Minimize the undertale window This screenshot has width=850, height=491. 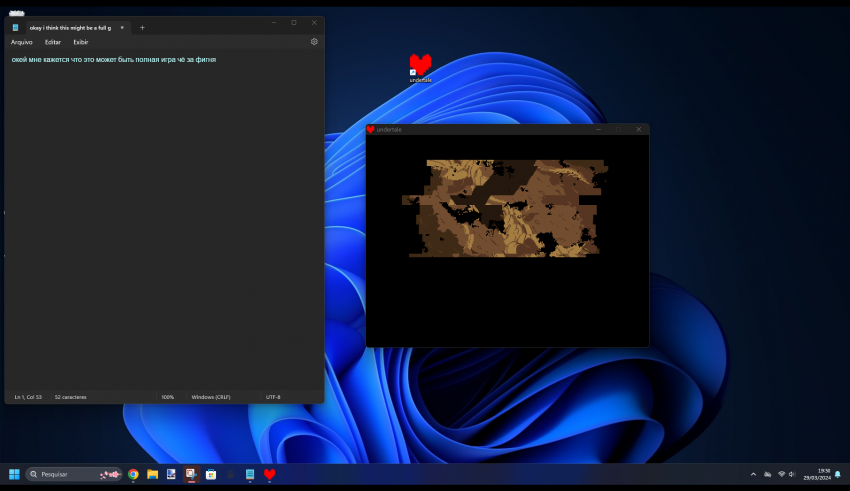598,130
